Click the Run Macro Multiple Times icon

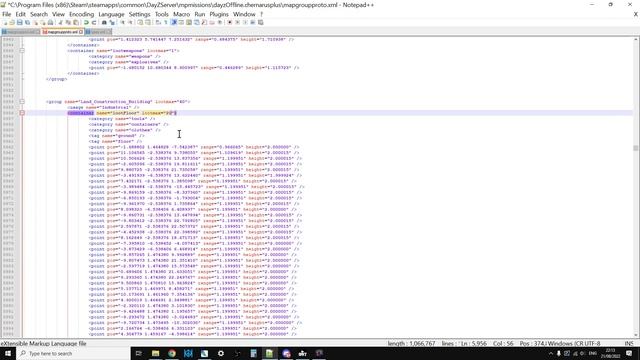(x=253, y=22)
